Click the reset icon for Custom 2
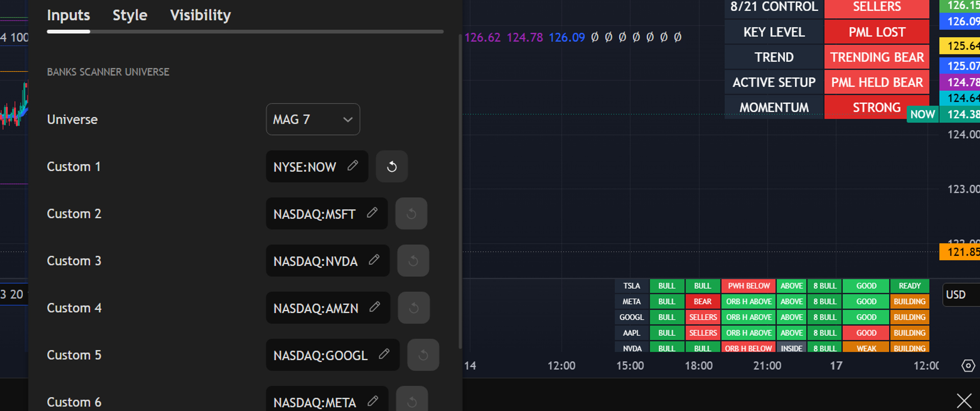 point(411,214)
